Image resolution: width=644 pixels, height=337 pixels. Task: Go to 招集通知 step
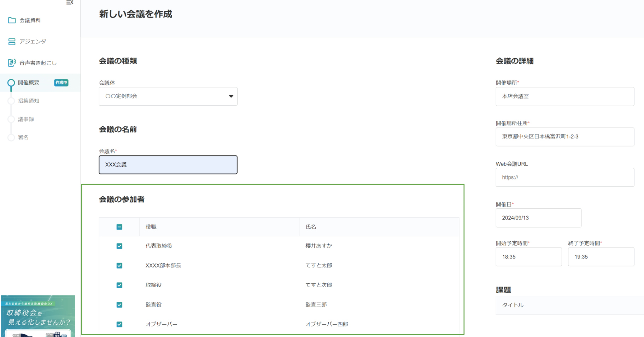click(x=29, y=101)
